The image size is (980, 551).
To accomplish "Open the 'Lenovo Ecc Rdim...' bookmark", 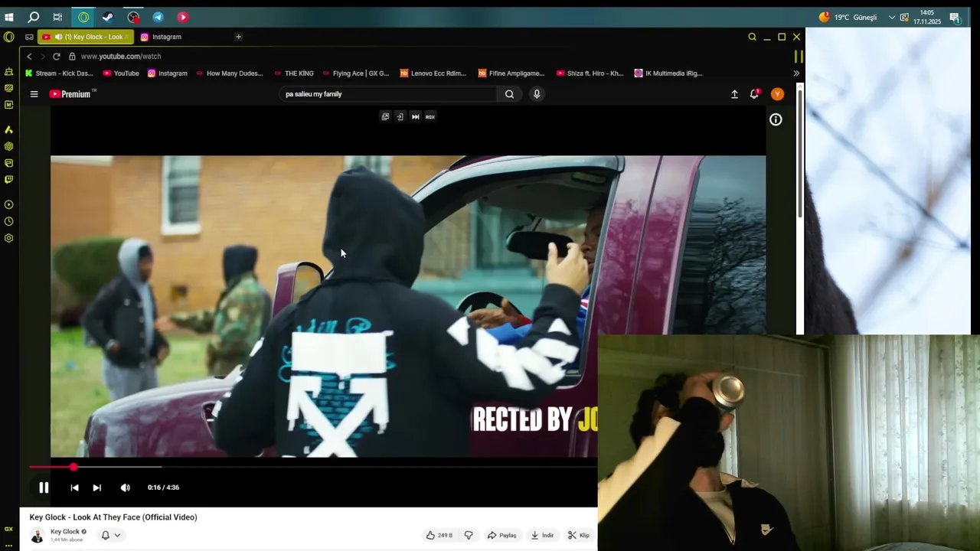I will coord(433,73).
